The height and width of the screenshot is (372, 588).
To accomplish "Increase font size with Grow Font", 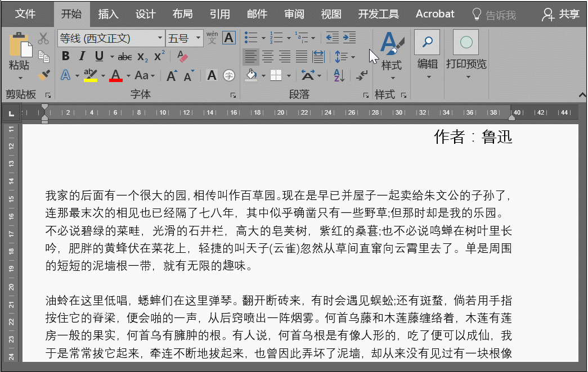I will click(172, 76).
